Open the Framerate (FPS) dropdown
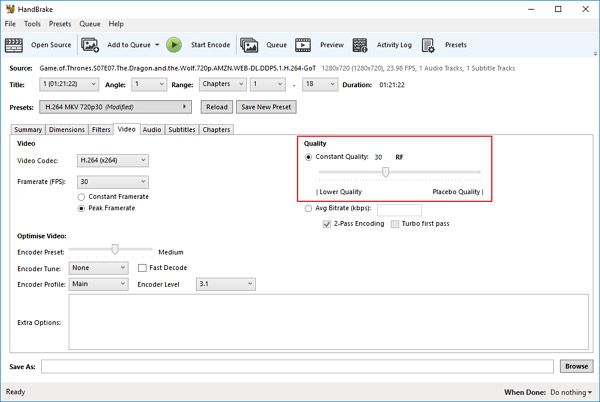600x402 pixels. click(113, 182)
